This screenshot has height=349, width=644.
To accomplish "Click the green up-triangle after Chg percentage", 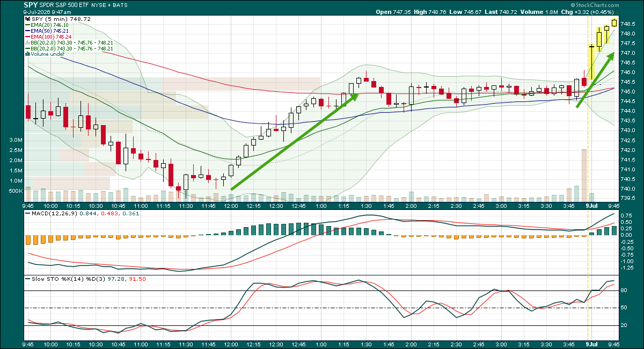I will [617, 12].
